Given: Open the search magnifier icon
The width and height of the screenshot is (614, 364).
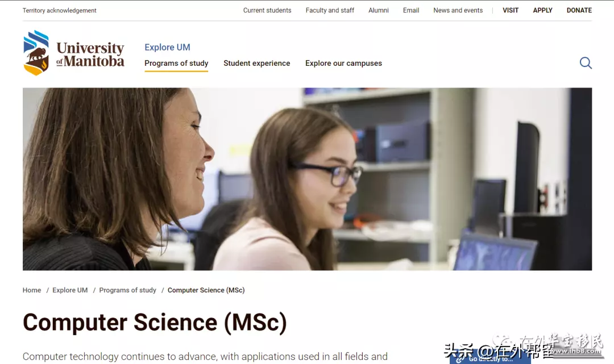Looking at the screenshot, I should [x=586, y=63].
